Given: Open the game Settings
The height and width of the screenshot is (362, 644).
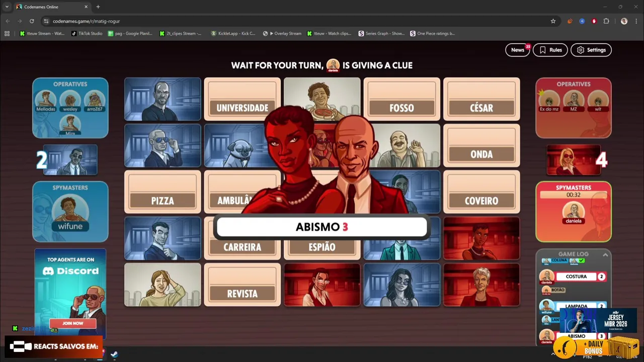Looking at the screenshot, I should (x=591, y=50).
